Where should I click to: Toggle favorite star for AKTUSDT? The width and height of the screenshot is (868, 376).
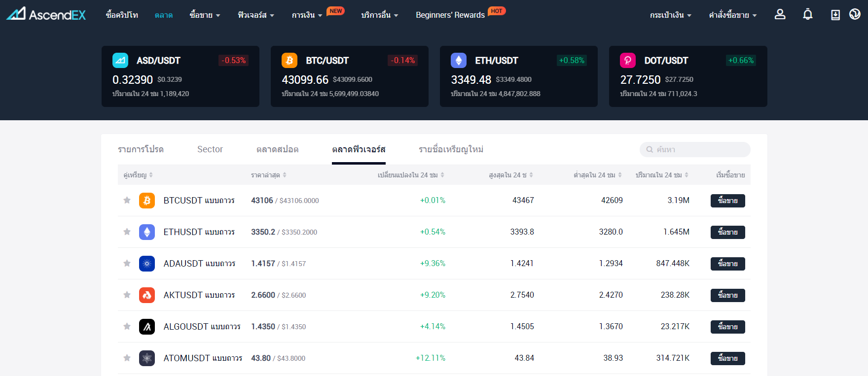click(x=127, y=295)
